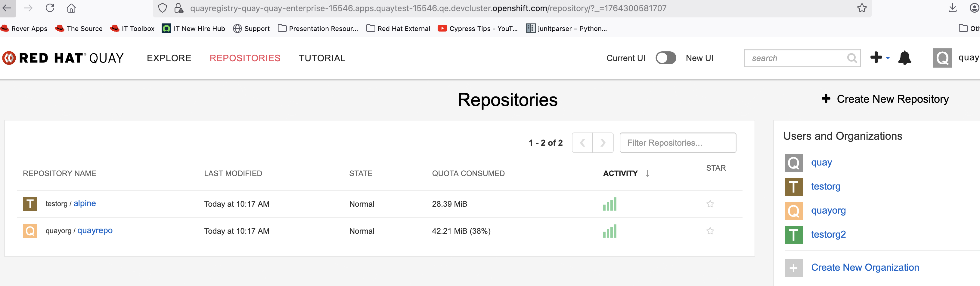Click the quay user avatar icon
980x286 pixels.
point(942,58)
